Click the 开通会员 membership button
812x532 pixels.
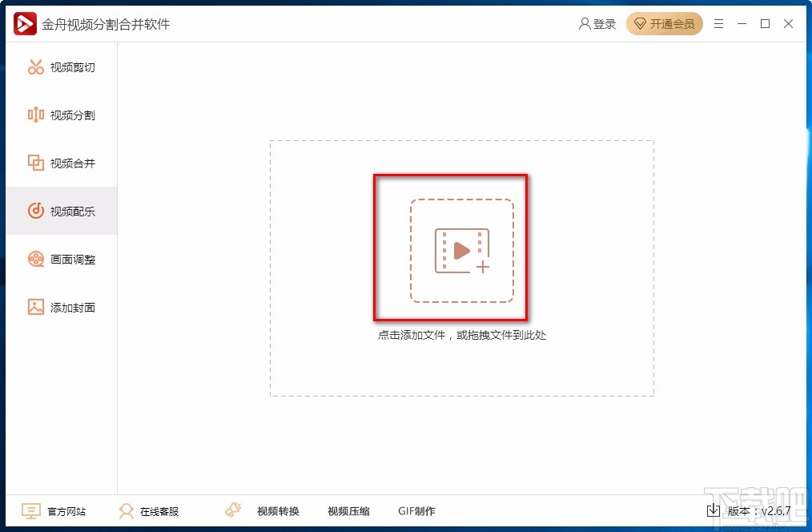click(x=665, y=23)
